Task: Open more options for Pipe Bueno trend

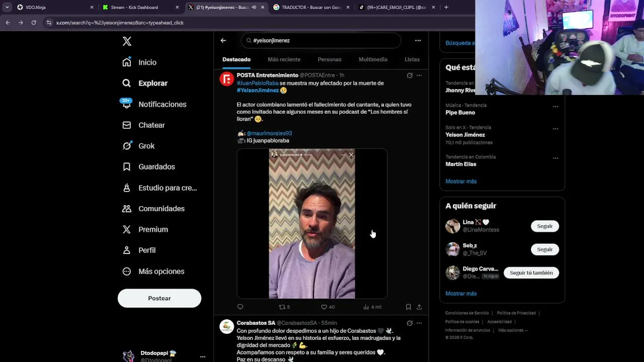Action: [x=555, y=107]
